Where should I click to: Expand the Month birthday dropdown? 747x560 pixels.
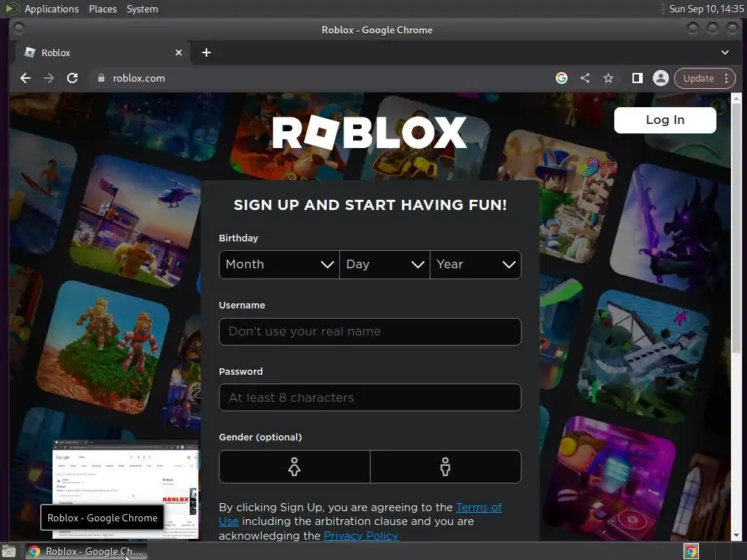click(x=279, y=264)
